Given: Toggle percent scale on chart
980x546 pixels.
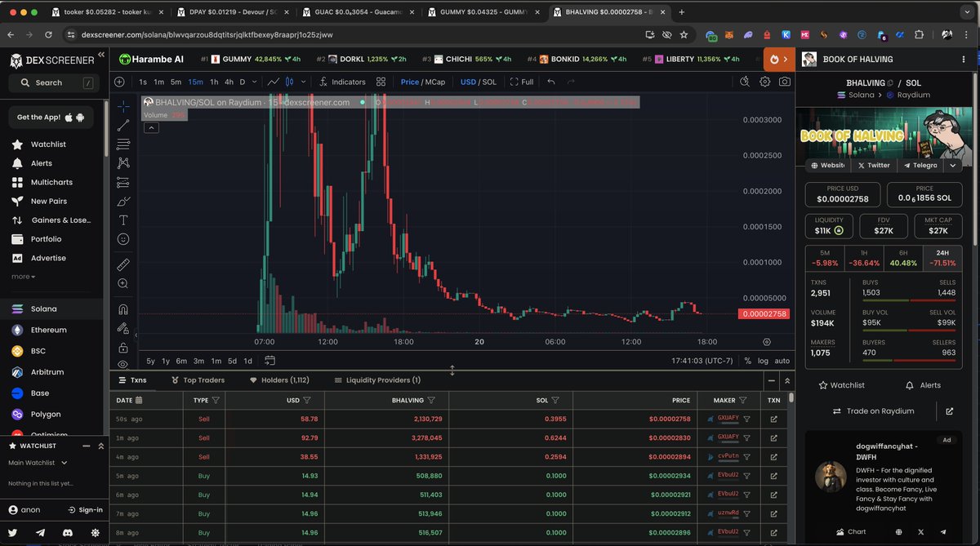Looking at the screenshot, I should click(747, 361).
